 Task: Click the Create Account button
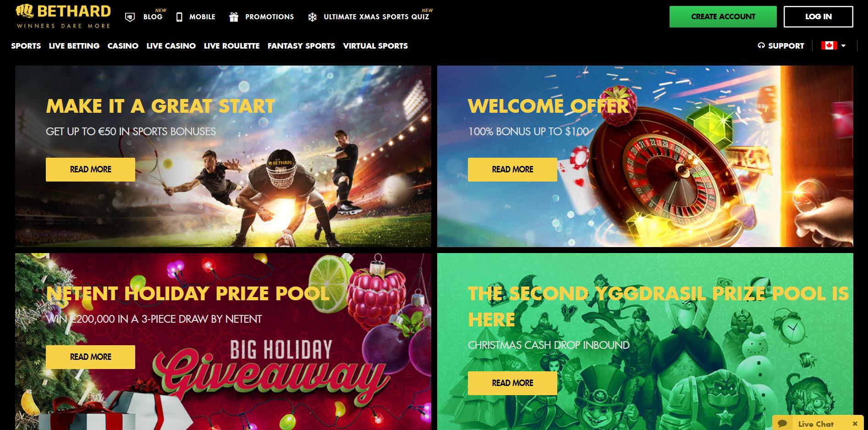(723, 17)
